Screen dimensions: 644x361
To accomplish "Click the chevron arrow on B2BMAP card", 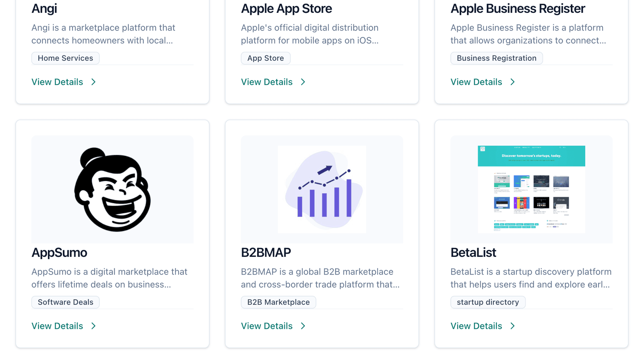I will pyautogui.click(x=303, y=326).
